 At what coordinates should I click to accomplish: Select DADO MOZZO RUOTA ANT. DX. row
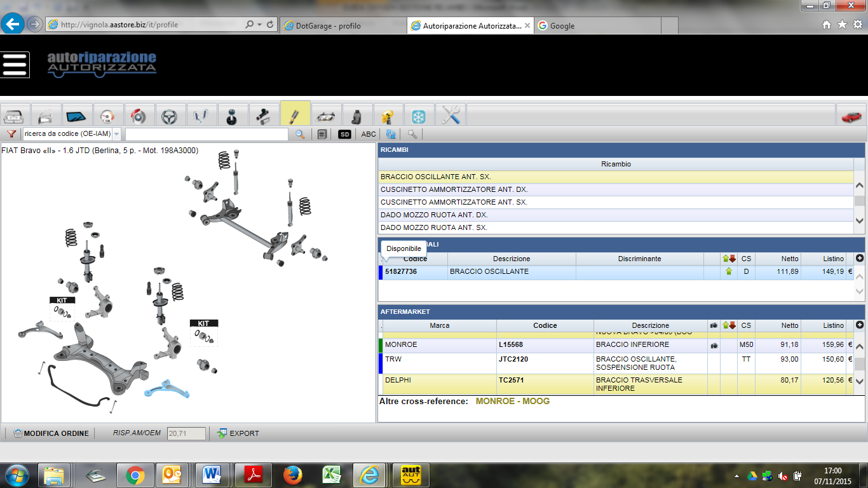(x=616, y=215)
